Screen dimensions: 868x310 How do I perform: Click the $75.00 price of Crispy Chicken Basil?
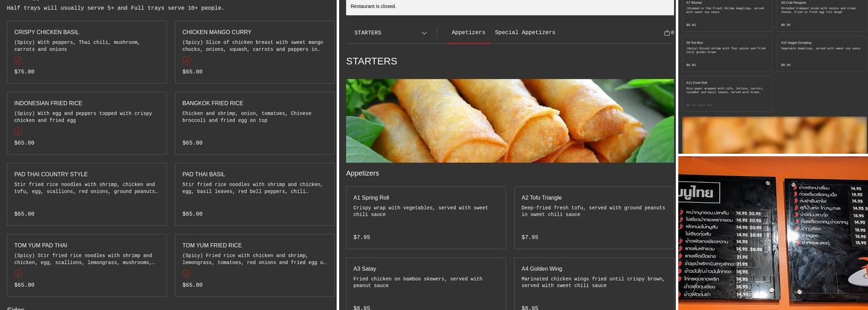click(24, 72)
